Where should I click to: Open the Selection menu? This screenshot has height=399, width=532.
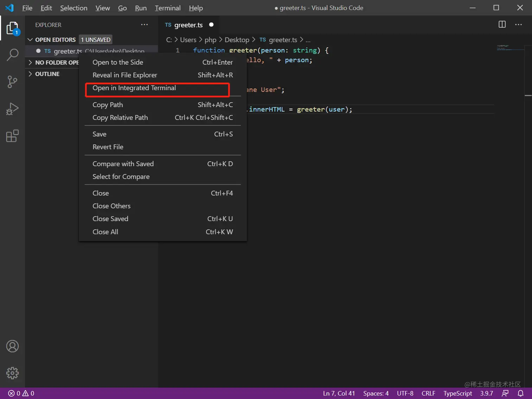(x=74, y=8)
